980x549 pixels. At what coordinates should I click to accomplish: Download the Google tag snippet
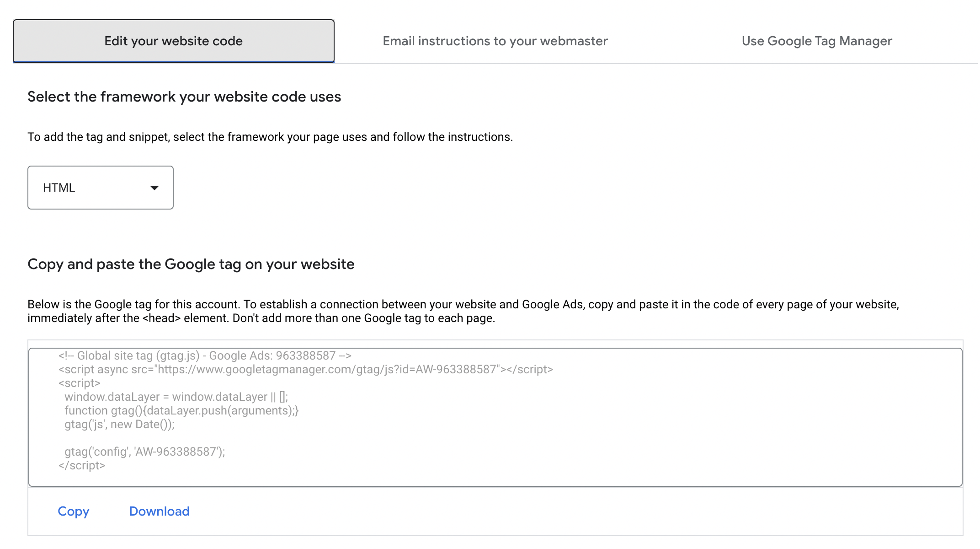(x=160, y=511)
